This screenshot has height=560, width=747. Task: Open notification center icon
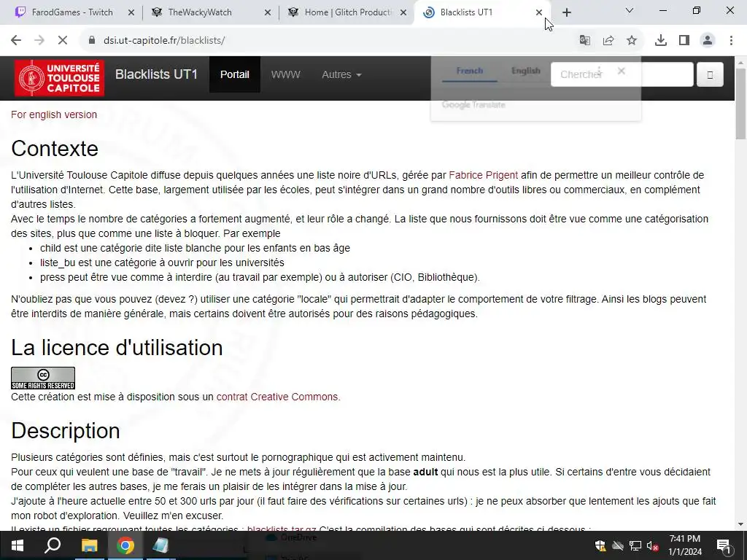tap(724, 545)
